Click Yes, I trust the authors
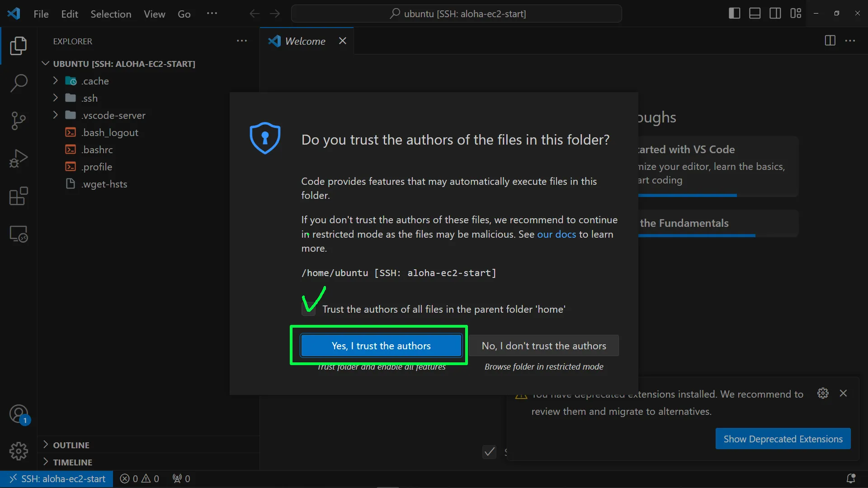 (x=381, y=346)
